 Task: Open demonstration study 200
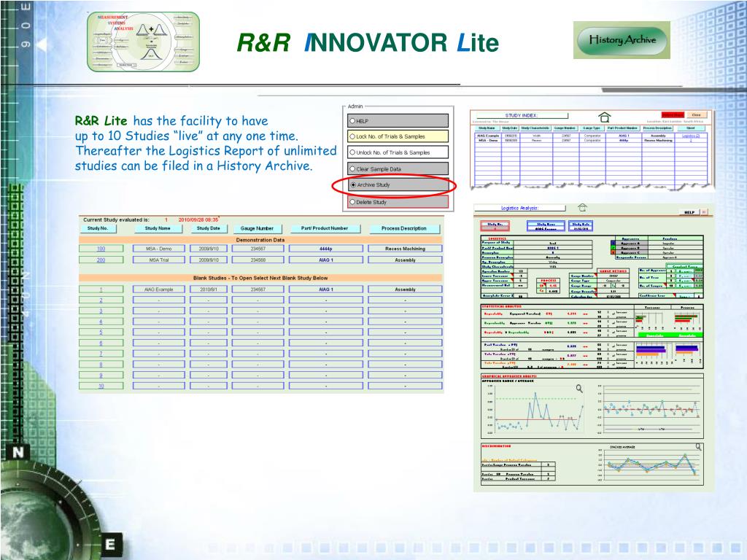pos(101,260)
